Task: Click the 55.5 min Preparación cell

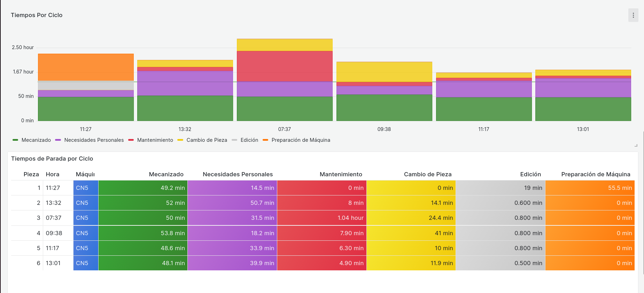Action: (620, 188)
